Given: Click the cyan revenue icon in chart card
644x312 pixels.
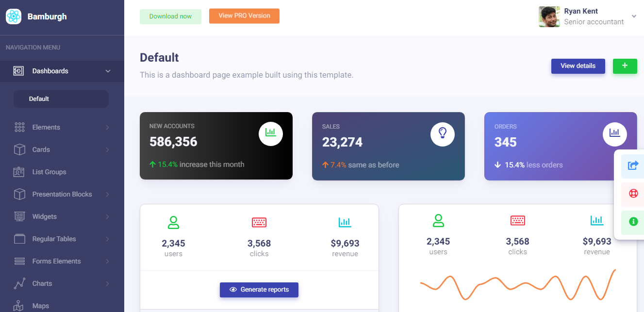Looking at the screenshot, I should pos(597,221).
